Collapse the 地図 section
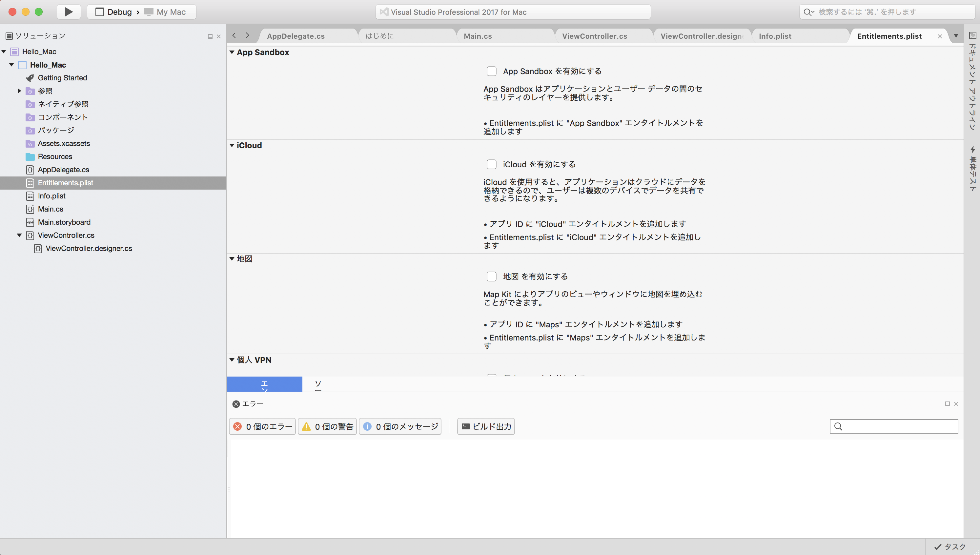This screenshot has height=555, width=980. (x=232, y=259)
